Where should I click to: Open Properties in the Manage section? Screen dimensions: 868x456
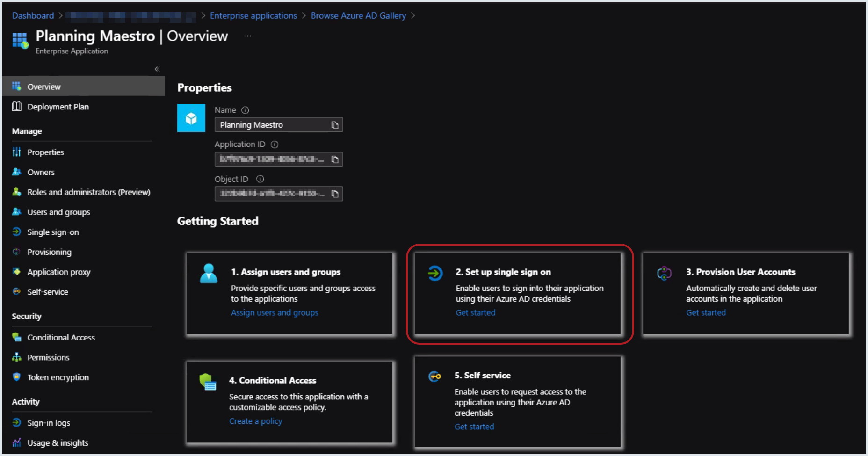tap(45, 152)
